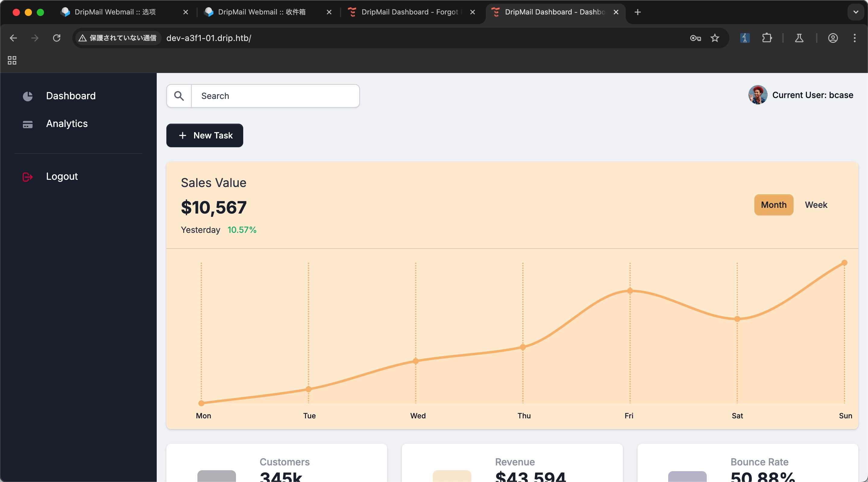
Task: Click the search magnifier icon
Action: click(179, 96)
